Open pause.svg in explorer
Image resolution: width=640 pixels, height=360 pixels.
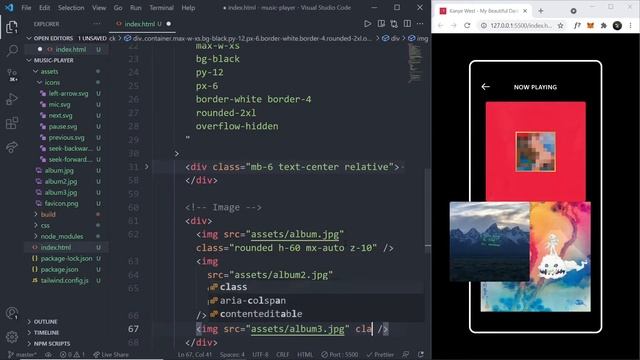click(x=63, y=127)
